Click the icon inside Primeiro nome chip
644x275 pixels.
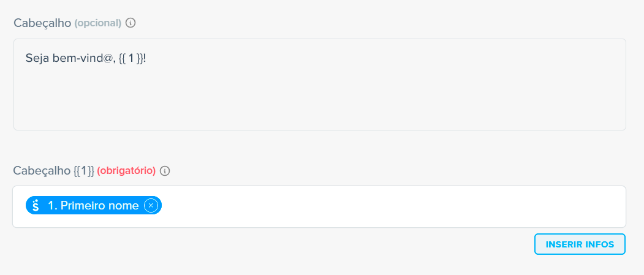pyautogui.click(x=36, y=205)
